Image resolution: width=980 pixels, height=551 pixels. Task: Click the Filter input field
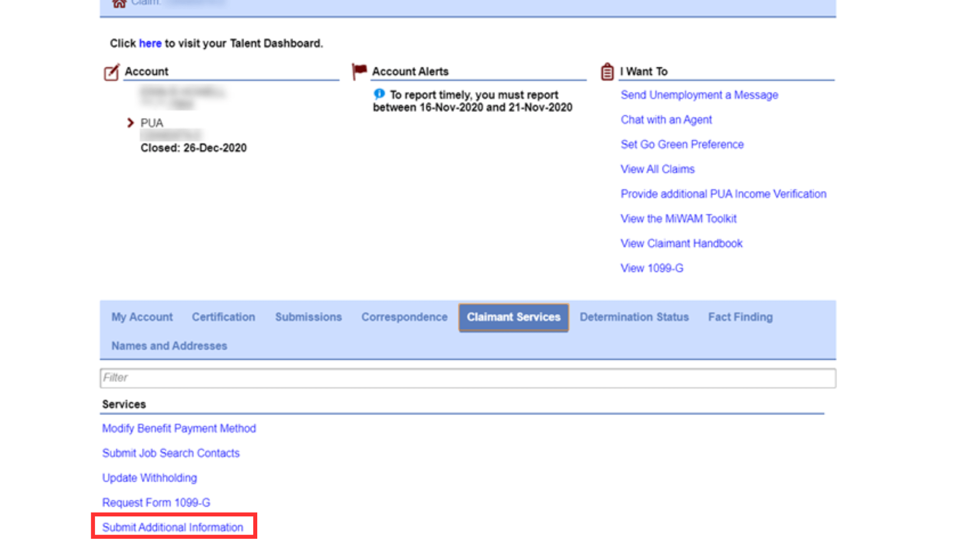tap(468, 378)
